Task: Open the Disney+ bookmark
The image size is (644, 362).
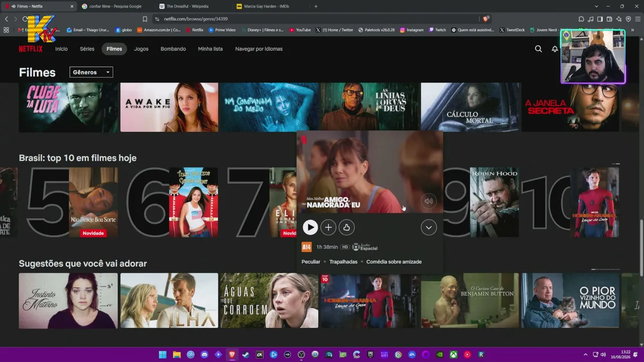Action: coord(262,30)
